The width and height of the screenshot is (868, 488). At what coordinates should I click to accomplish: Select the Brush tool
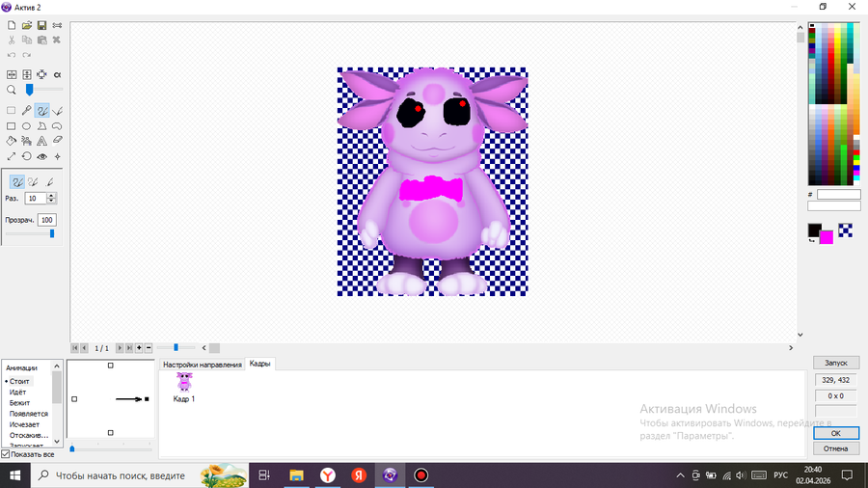(x=42, y=111)
